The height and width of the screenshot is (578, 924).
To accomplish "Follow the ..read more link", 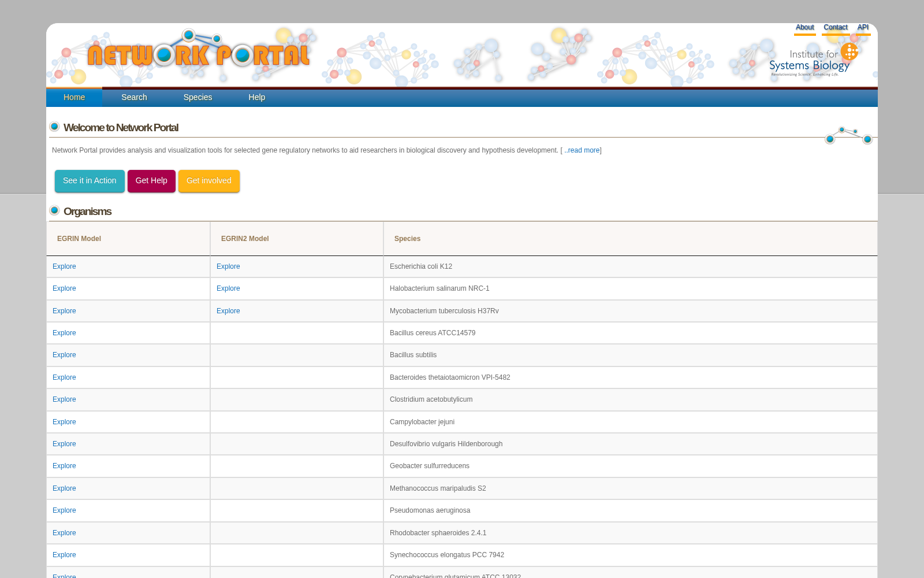I will click(582, 150).
